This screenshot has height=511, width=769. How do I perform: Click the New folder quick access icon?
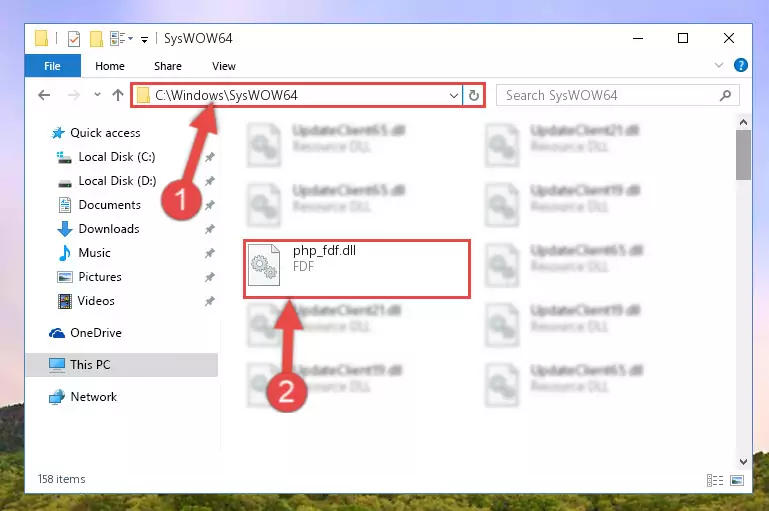pos(96,38)
